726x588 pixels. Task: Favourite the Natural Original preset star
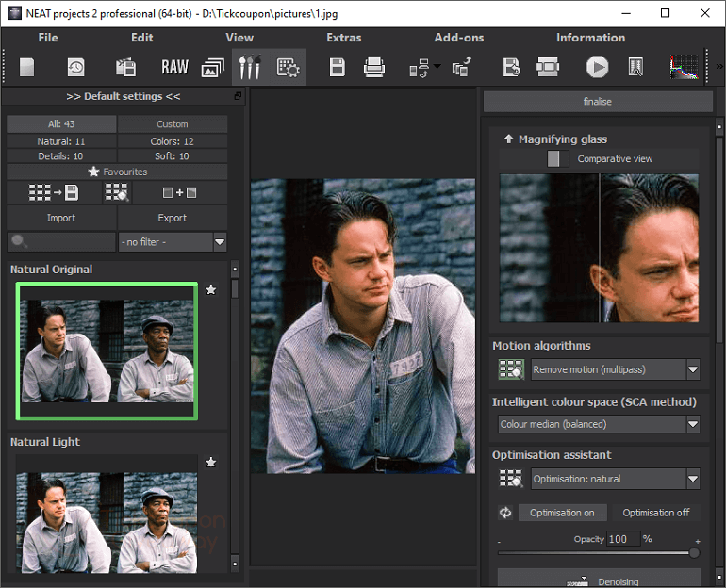pos(210,289)
